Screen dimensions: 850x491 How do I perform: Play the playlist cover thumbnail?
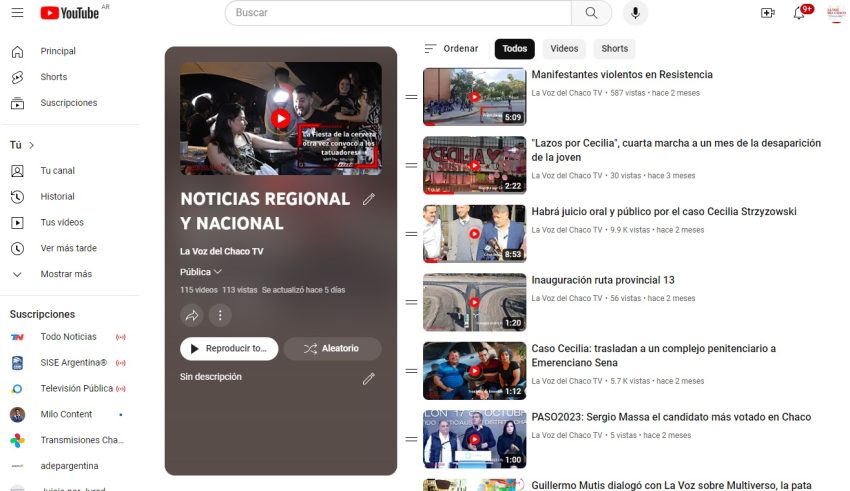pos(281,118)
